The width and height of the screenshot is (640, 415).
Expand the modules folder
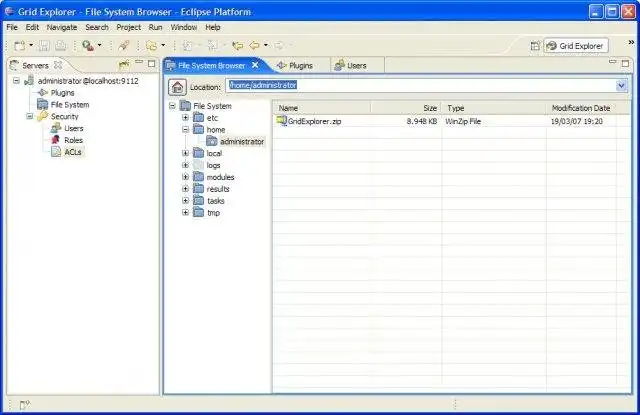(x=185, y=177)
